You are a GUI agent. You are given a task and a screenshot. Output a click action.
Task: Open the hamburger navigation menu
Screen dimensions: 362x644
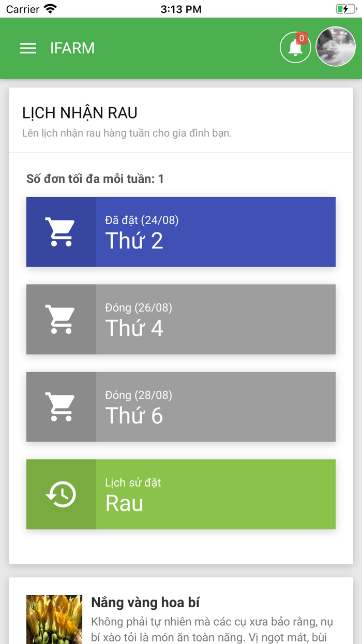tap(28, 48)
